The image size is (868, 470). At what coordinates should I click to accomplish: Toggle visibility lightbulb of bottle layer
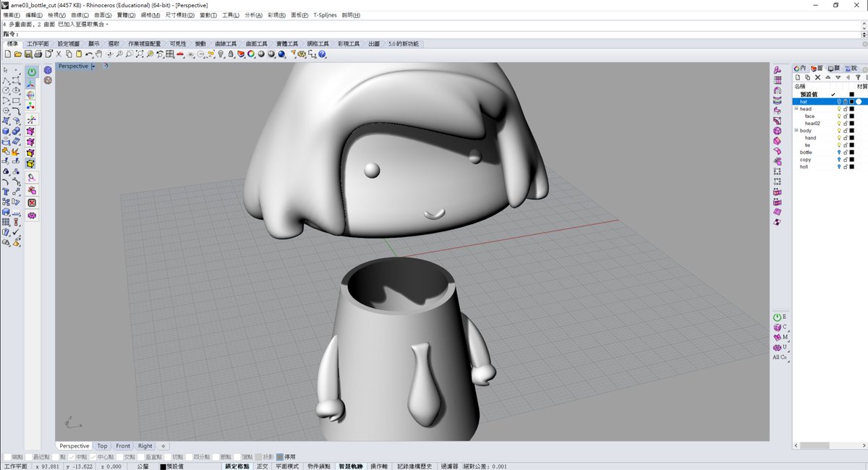839,153
